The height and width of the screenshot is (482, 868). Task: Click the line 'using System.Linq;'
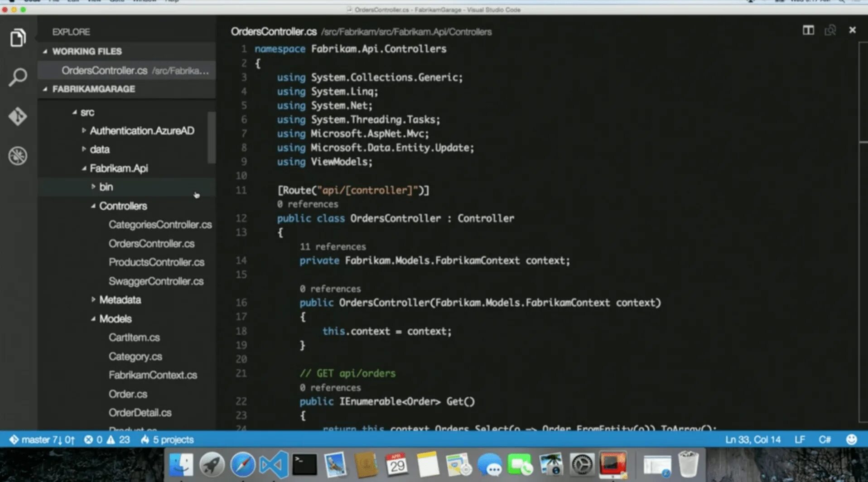click(328, 92)
